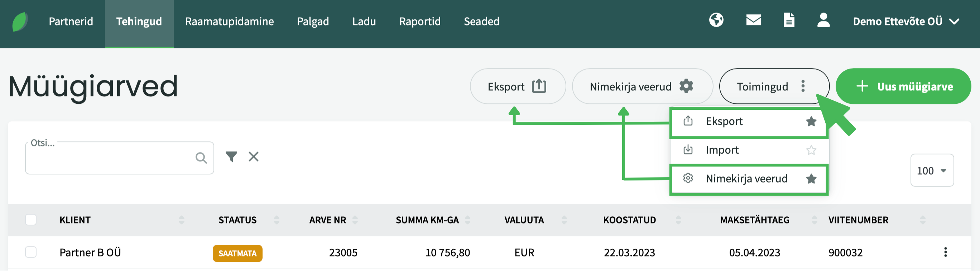Pin Import with its star toggle
Screen dimensions: 980x272
click(811, 150)
